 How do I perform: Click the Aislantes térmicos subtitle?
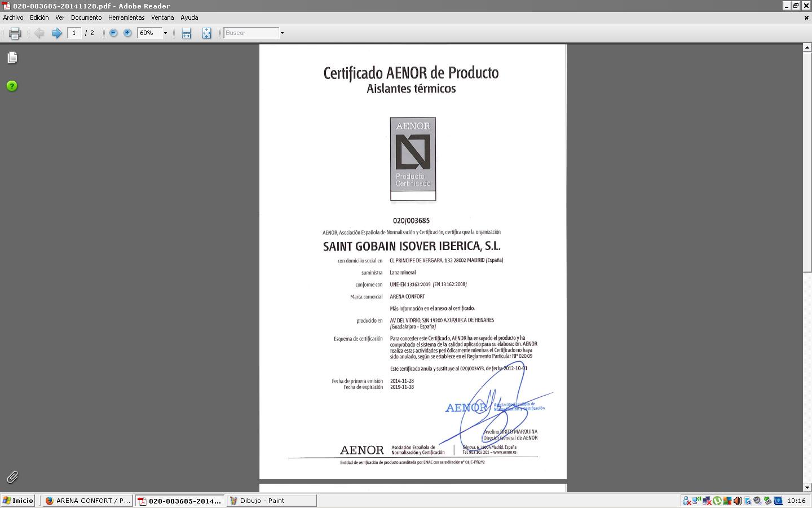point(411,89)
